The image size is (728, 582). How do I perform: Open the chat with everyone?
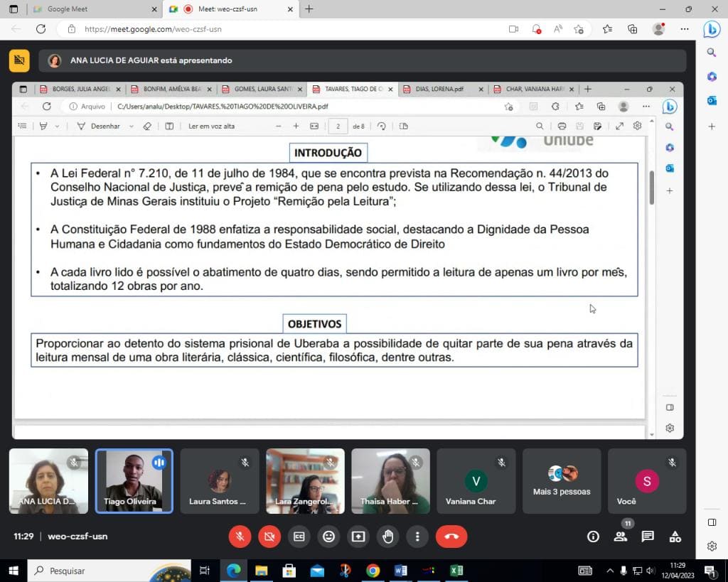point(648,537)
